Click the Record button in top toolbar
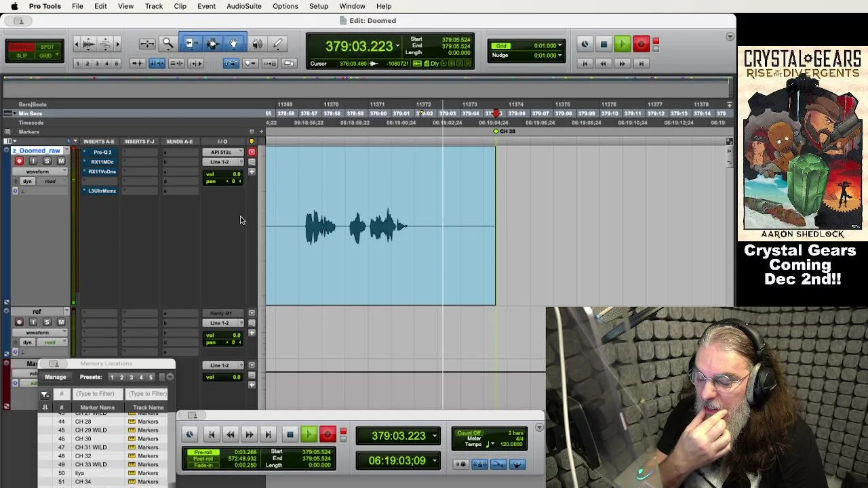This screenshot has height=488, width=868. click(641, 45)
